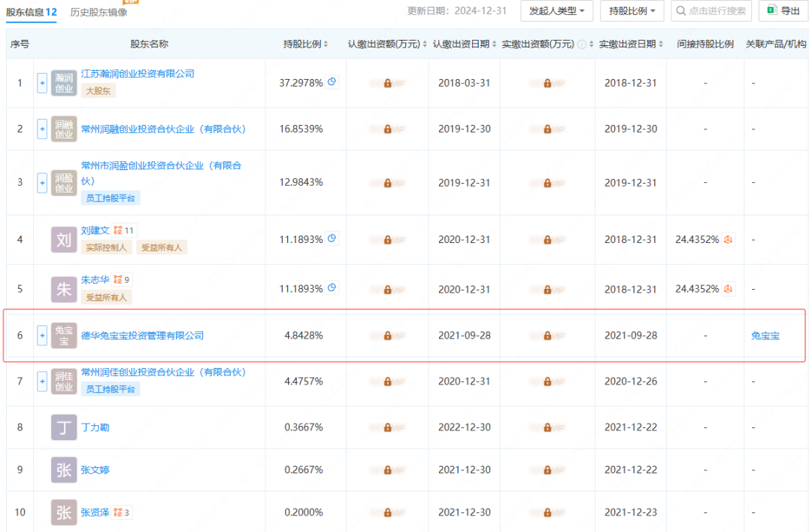812x532 pixels.
Task: Click related-companies icon 3 next to 张贤泽
Action: pos(122,513)
